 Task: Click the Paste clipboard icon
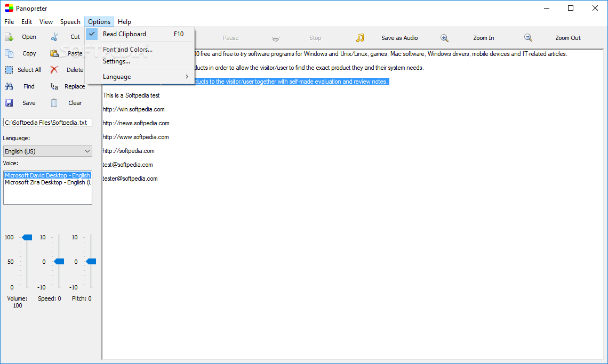tap(54, 53)
